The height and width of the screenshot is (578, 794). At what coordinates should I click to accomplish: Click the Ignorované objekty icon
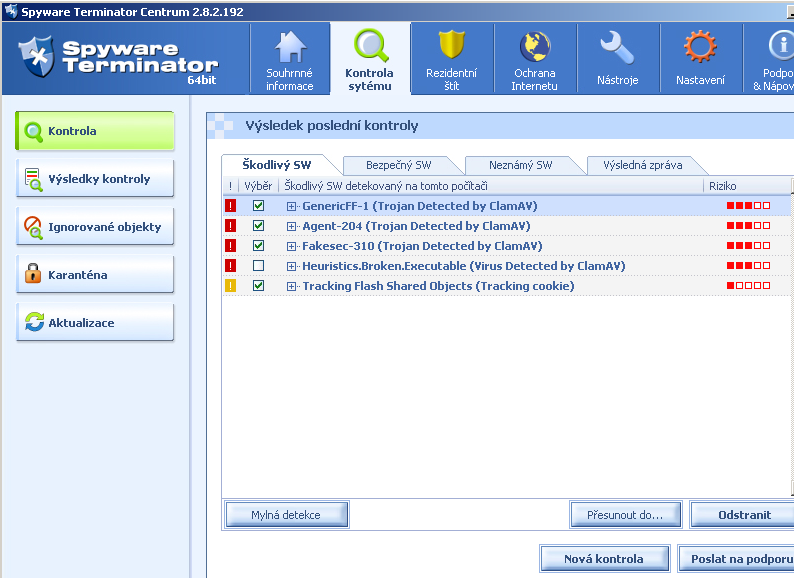pos(33,227)
